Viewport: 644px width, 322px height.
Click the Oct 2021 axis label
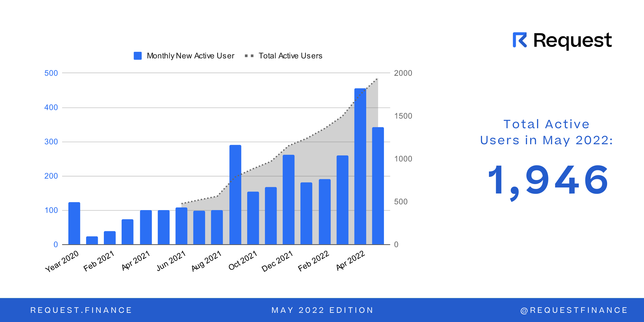click(243, 260)
